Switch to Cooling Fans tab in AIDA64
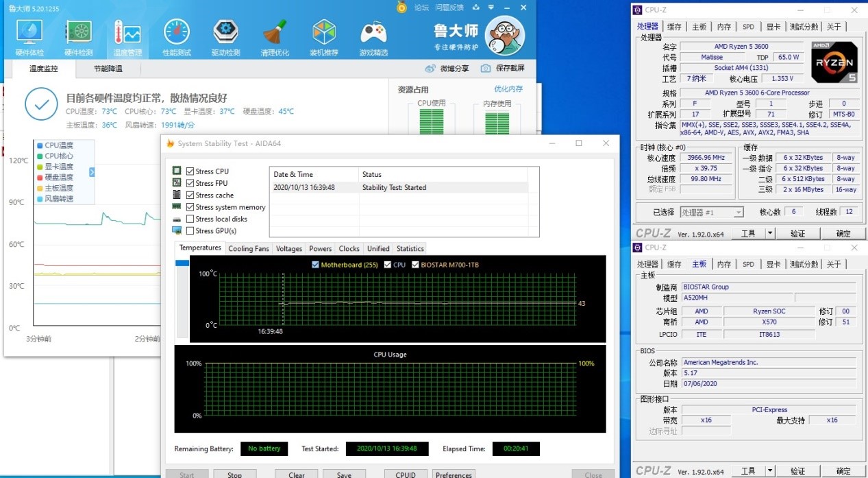Image resolution: width=868 pixels, height=478 pixels. point(249,248)
